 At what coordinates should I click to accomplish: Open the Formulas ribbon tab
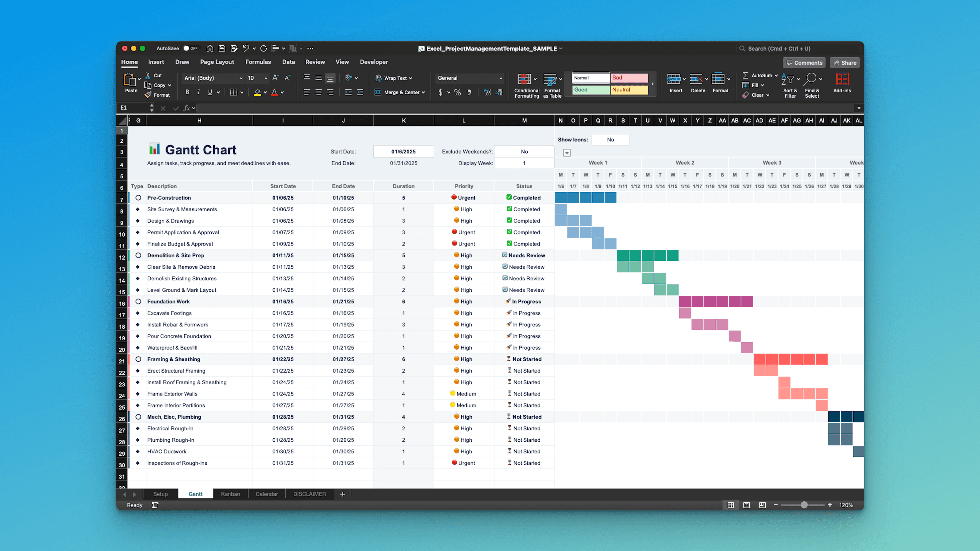258,62
